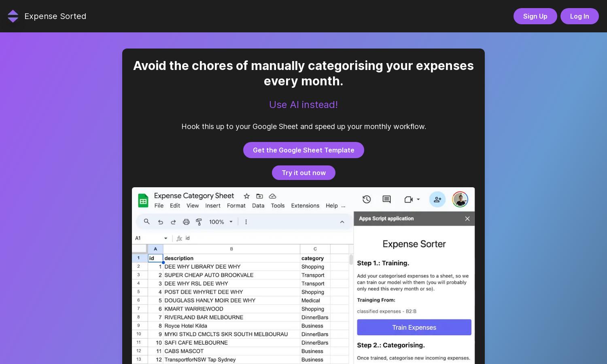Select cell 'TransportforNSW Tap Sydney'

(231, 360)
